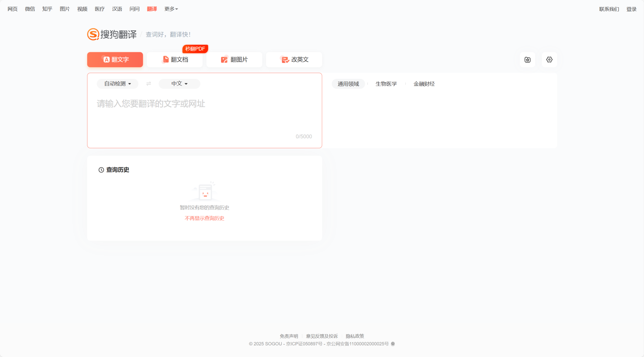Click the 搜狗翻译 title text
Viewport: 644px width, 357px height.
[x=119, y=34]
